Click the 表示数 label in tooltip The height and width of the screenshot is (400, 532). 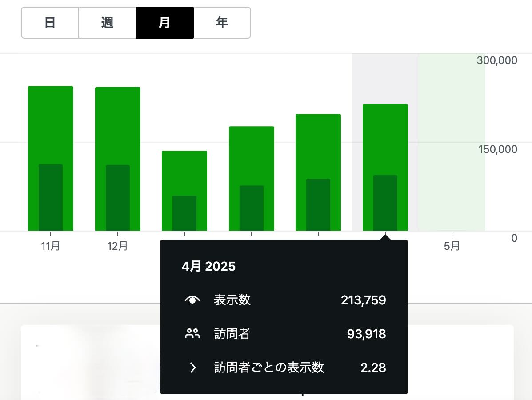232,300
